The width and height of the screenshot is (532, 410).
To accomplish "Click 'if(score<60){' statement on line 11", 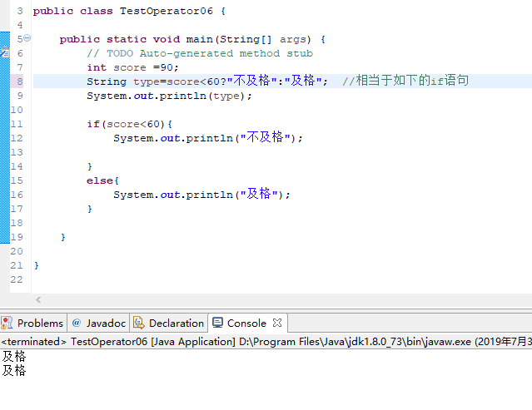I will click(x=130, y=124).
